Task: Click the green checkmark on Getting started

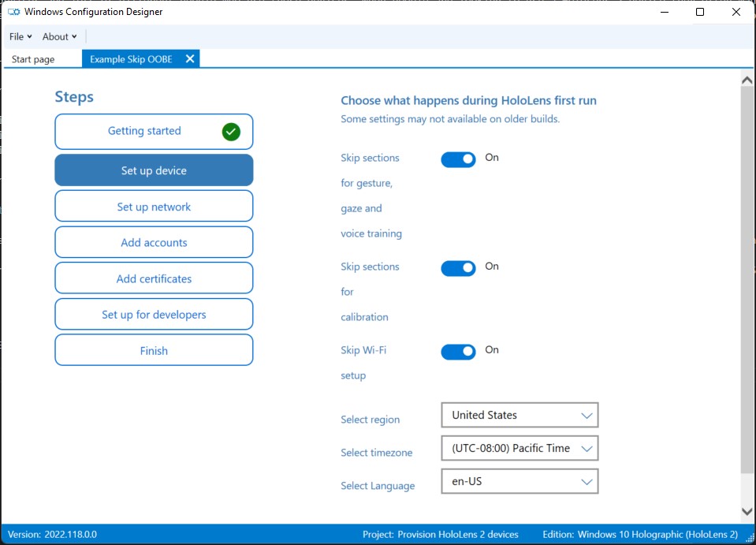Action: coord(231,132)
